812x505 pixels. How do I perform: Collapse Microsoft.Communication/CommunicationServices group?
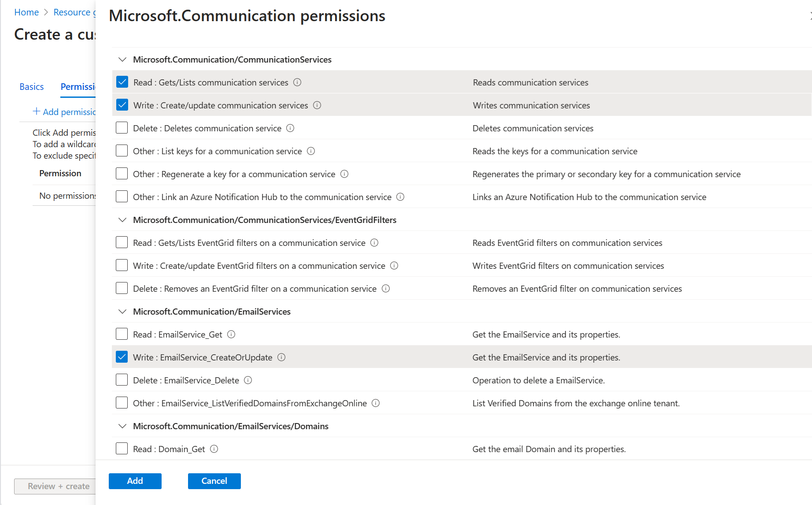click(x=122, y=59)
